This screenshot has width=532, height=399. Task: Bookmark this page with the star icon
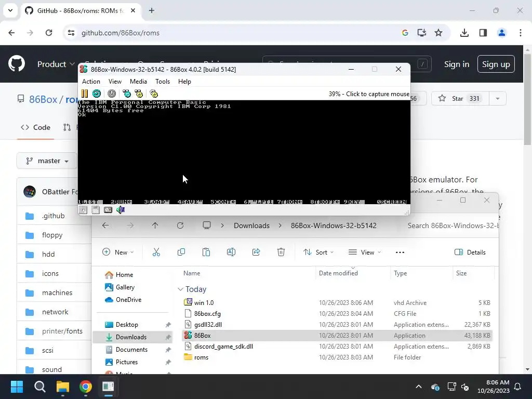[x=438, y=33]
